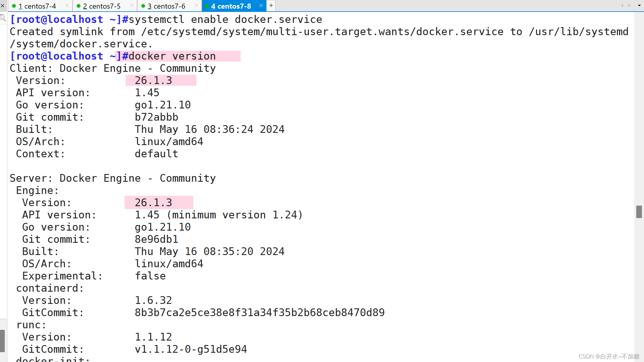
Task: Click the magnifier search icon at left edge
Action: tap(3, 18)
